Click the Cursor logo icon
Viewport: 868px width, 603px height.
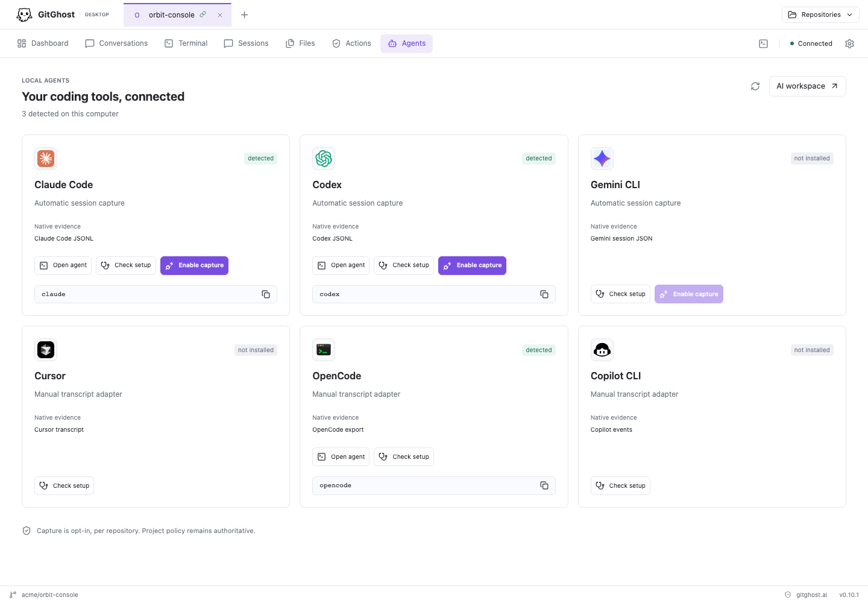[x=46, y=350]
